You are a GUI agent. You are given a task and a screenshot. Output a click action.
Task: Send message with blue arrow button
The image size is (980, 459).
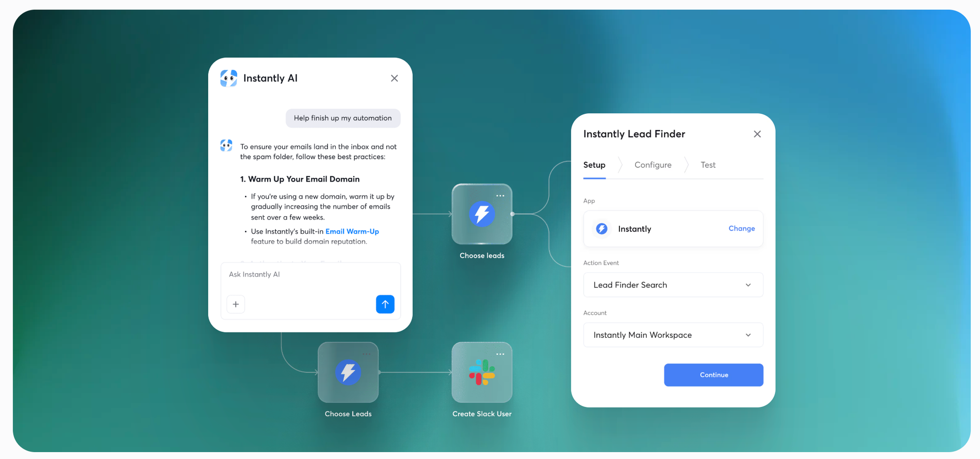pos(385,304)
